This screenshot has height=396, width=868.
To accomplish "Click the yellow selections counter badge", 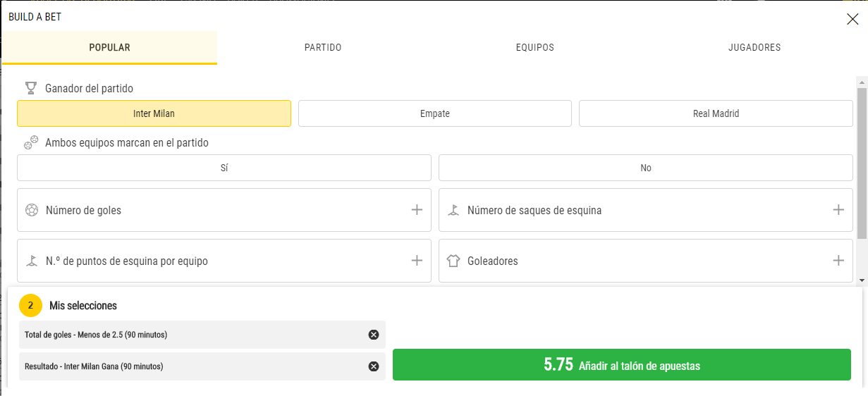I will (31, 306).
